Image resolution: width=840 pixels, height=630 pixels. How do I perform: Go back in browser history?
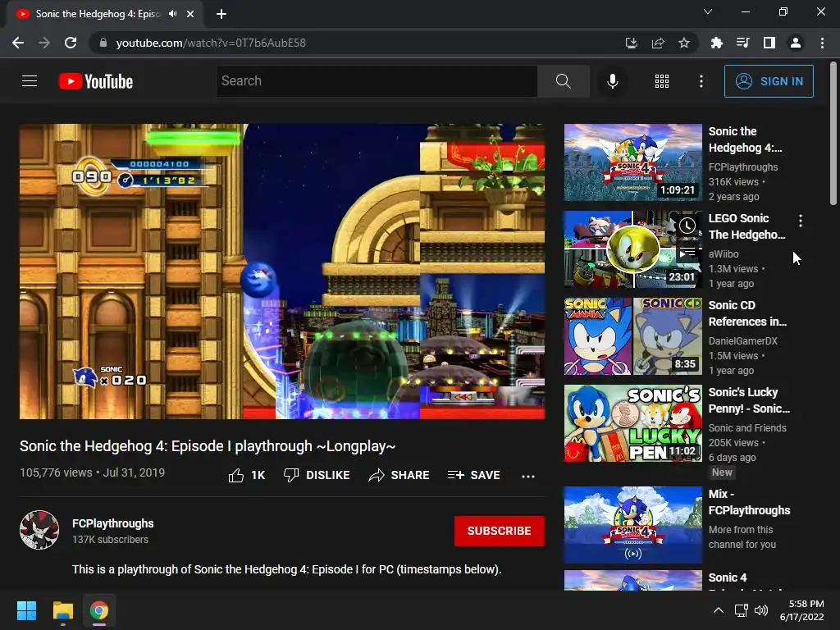[18, 43]
